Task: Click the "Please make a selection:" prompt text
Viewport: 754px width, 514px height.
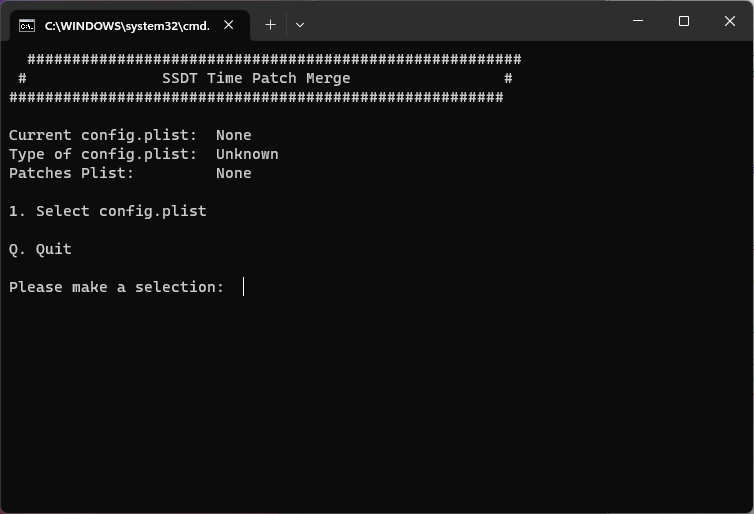Action: click(x=116, y=287)
